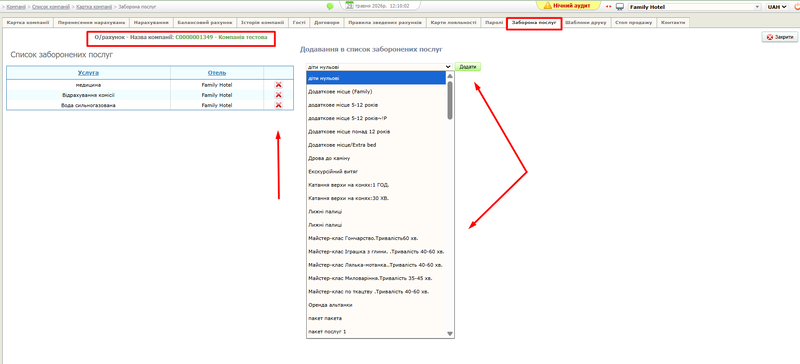Viewport: 800px width, 364px height.
Task: Switch to the 'Паролі' tab
Action: point(493,22)
